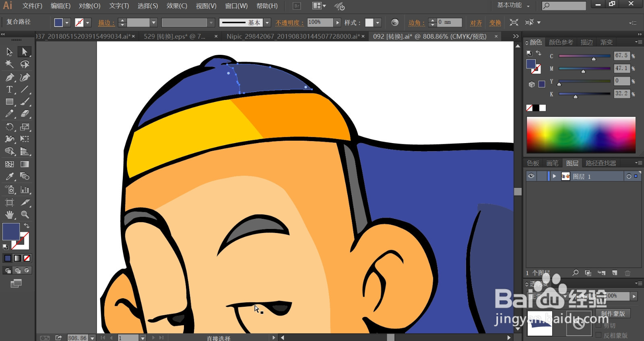The image size is (644, 341).
Task: Toggle the 剪切 checkbox
Action: coord(599,325)
